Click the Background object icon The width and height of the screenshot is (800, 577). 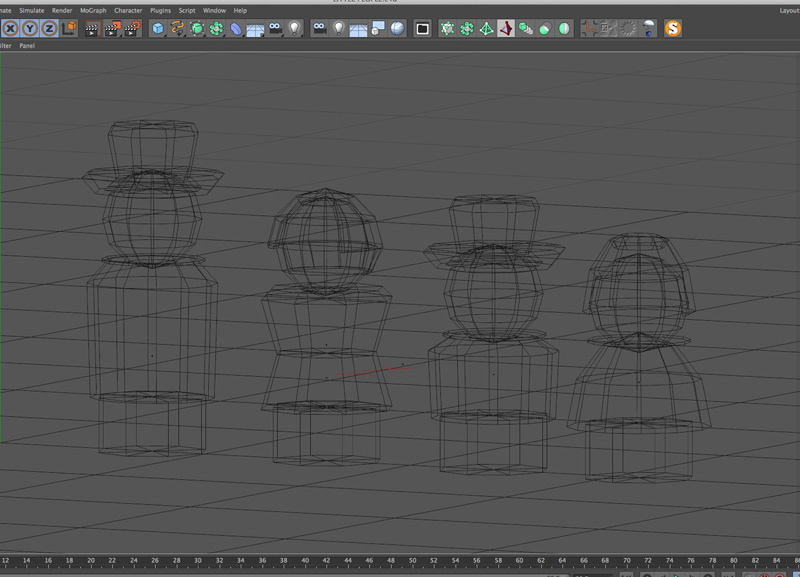point(378,29)
